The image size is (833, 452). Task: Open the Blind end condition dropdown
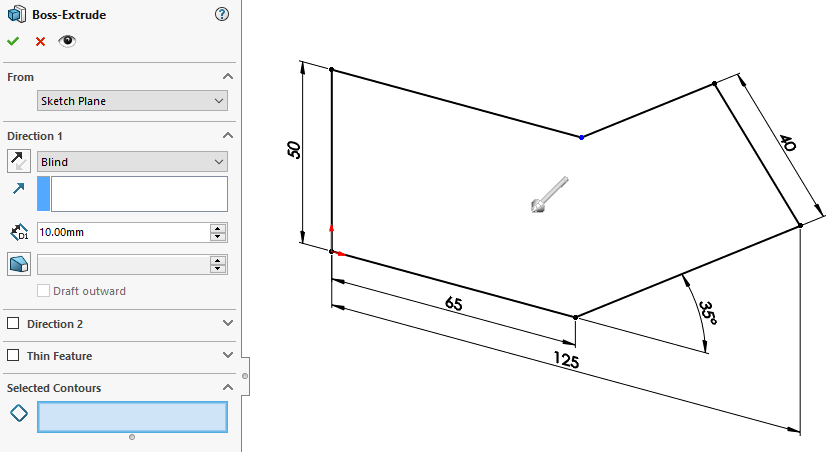point(132,162)
